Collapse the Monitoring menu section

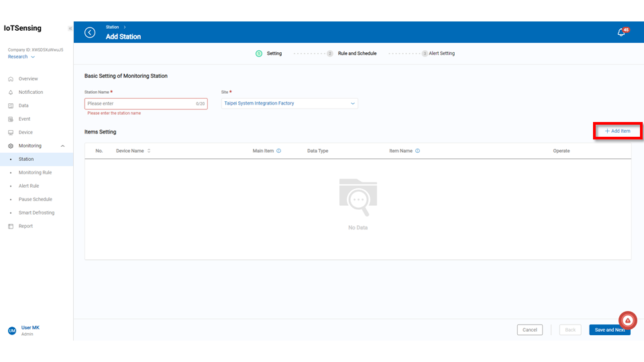[62, 145]
